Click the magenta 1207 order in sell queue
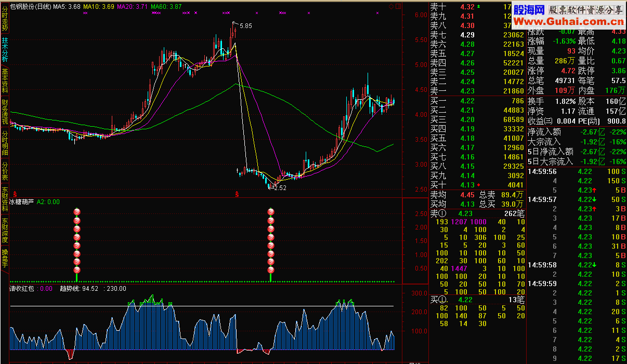The width and height of the screenshot is (627, 364). tap(459, 222)
